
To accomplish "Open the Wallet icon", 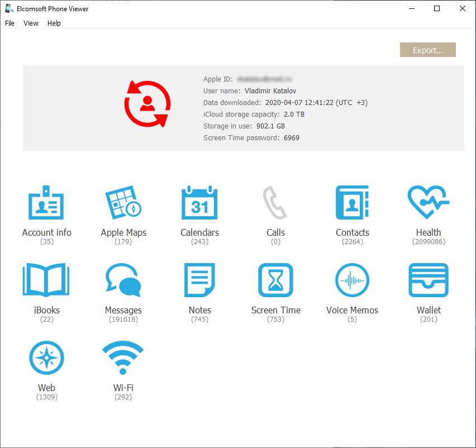I will [429, 280].
